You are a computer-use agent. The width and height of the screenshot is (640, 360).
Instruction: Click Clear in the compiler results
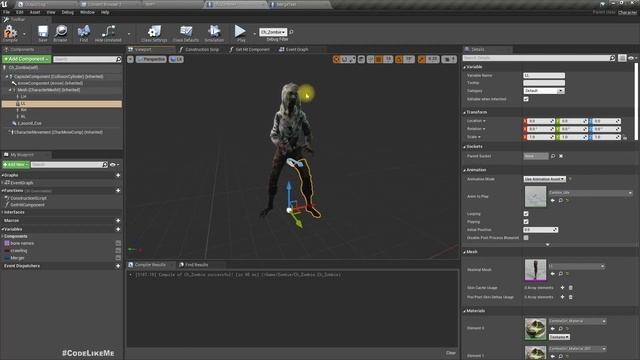coord(451,353)
